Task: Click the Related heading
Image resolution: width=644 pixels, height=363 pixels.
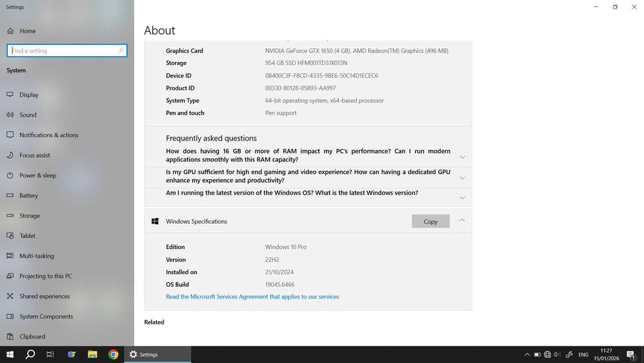Action: [x=154, y=322]
